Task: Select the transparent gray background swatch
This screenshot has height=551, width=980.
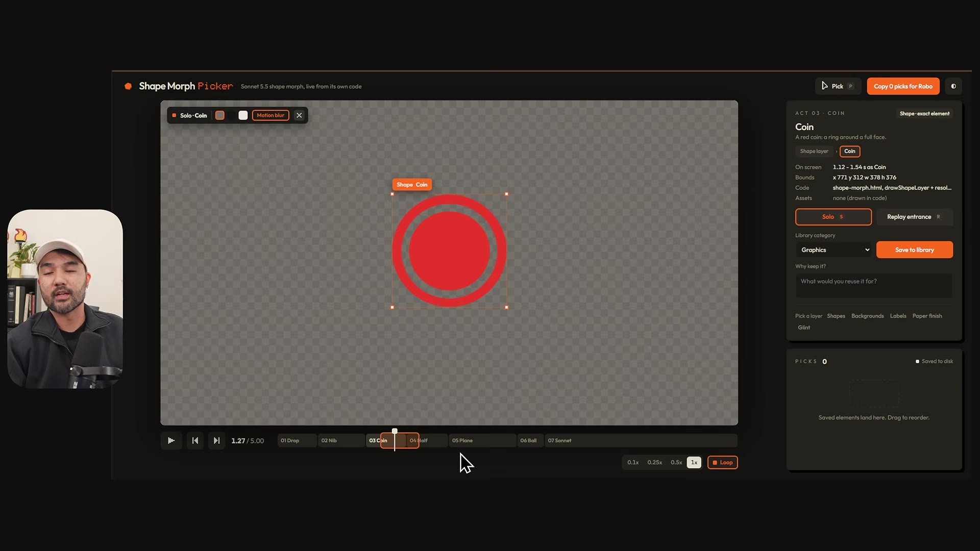Action: tap(220, 115)
